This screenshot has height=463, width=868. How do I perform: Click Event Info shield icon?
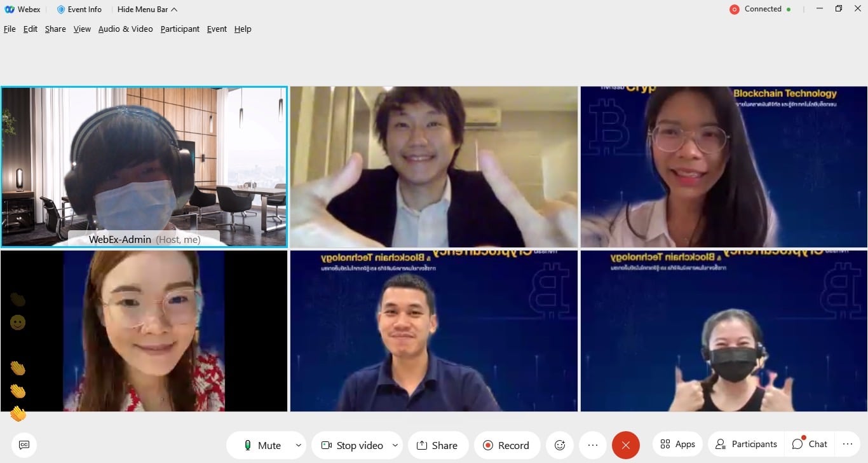61,10
